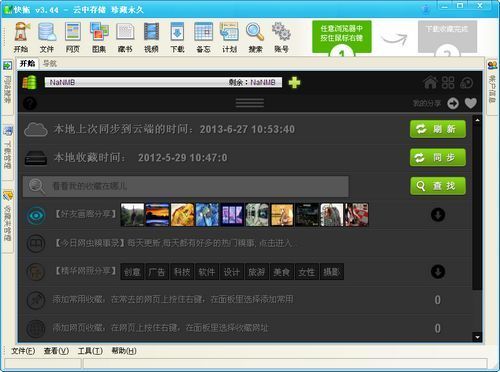
Task: Click the heart favorite icon
Action: [471, 103]
